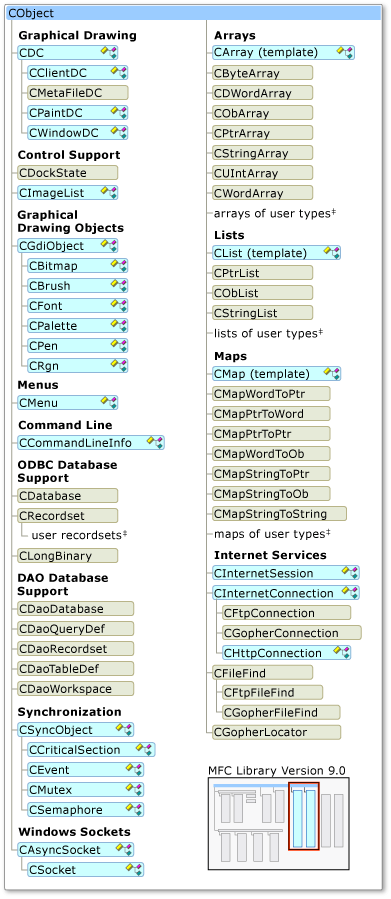Select the CDaoQueryDef class box
Image resolution: width=391 pixels, height=899 pixels.
[x=76, y=628]
